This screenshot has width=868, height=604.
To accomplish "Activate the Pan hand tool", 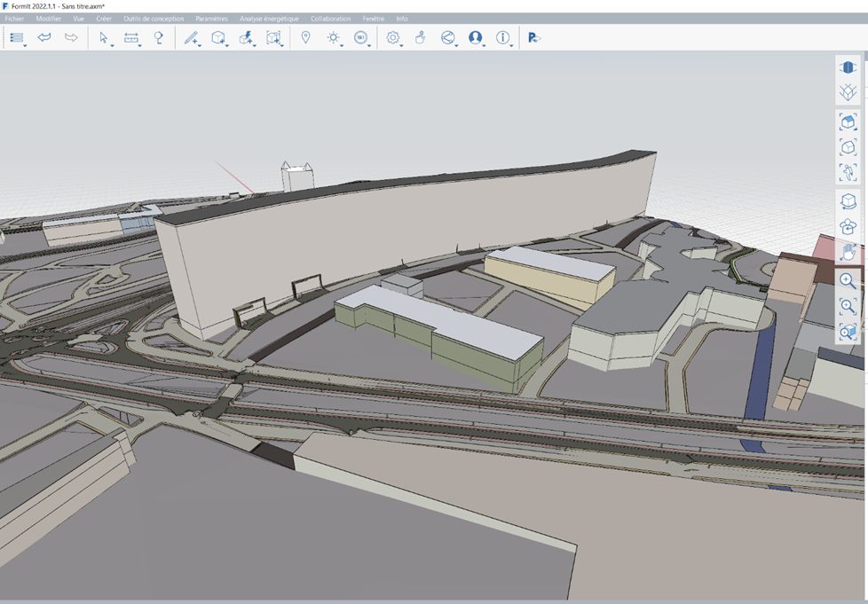I will [x=848, y=252].
